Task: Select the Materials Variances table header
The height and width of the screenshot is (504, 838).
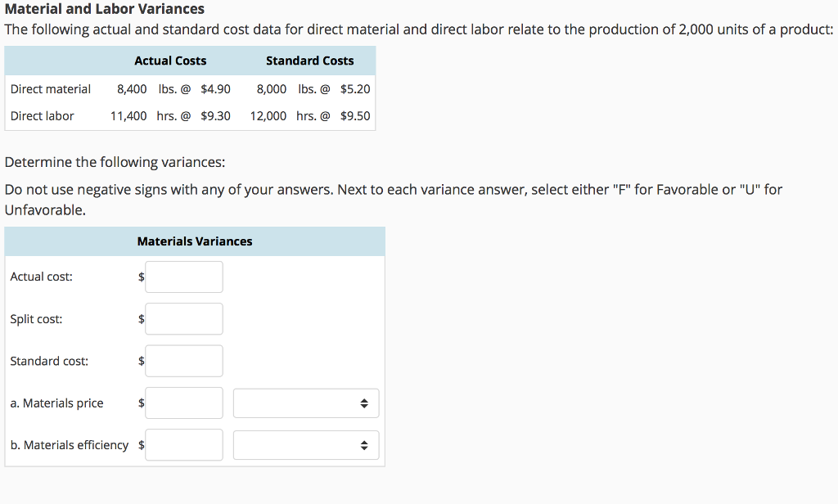Action: point(194,241)
